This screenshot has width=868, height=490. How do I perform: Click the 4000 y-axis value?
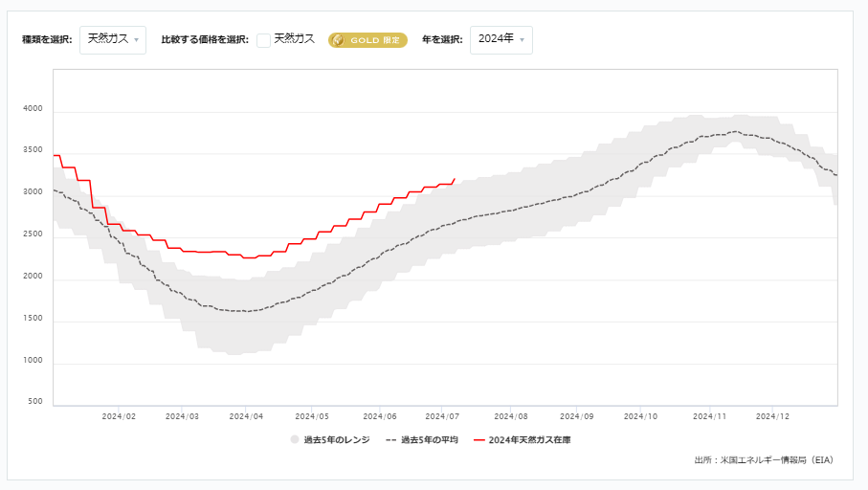pos(33,108)
